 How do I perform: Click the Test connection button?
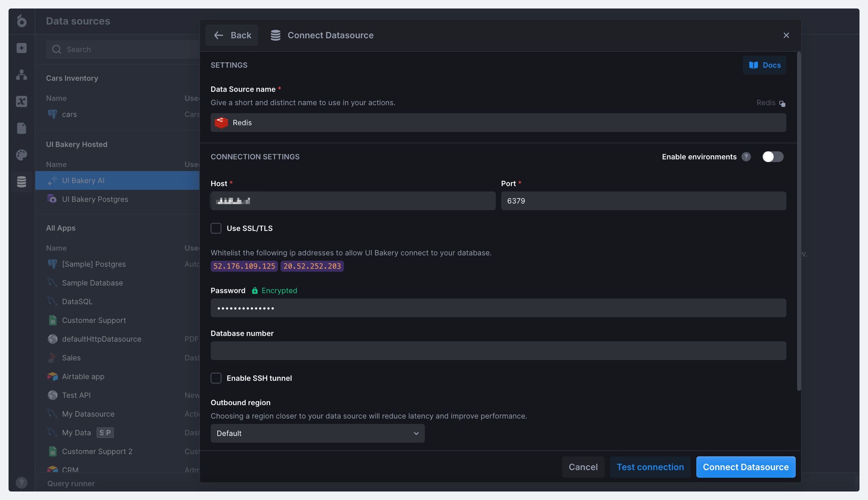[650, 467]
